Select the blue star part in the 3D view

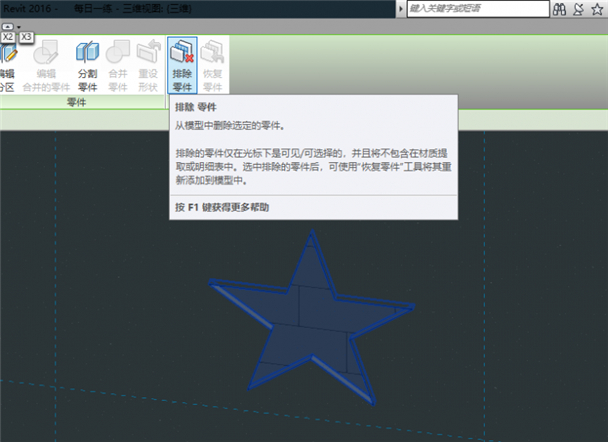(x=310, y=318)
